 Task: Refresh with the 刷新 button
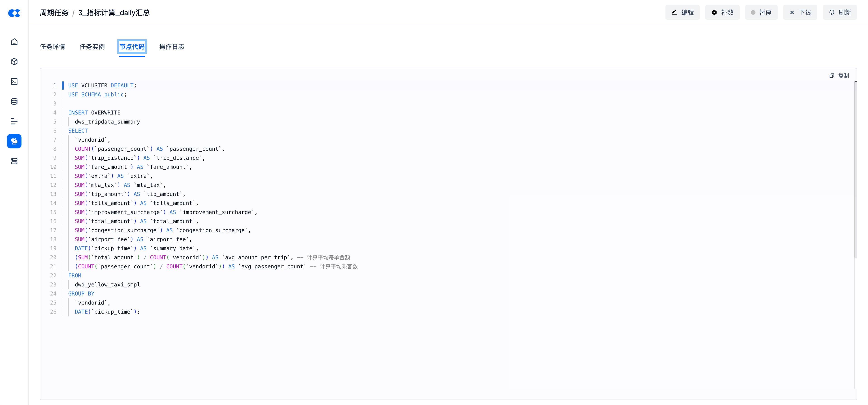840,12
